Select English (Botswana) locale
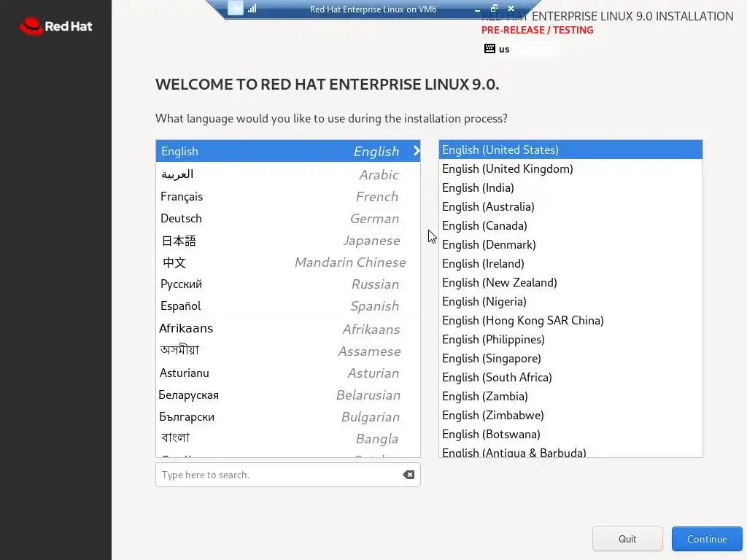This screenshot has height=560, width=747. 570,435
